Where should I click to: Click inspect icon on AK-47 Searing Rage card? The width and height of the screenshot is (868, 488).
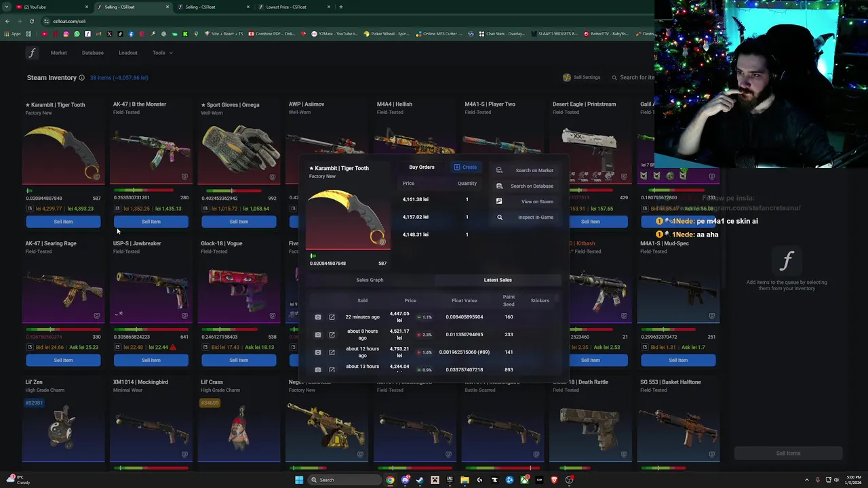97,316
